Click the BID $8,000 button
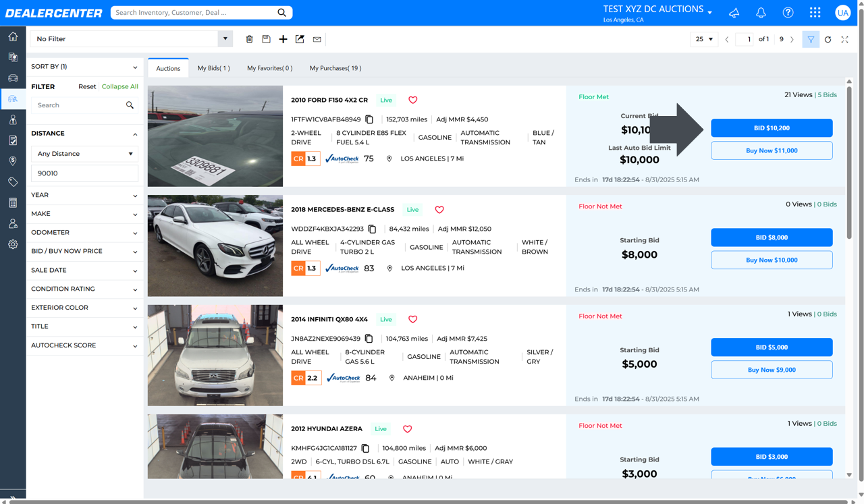The image size is (864, 504). (x=772, y=237)
